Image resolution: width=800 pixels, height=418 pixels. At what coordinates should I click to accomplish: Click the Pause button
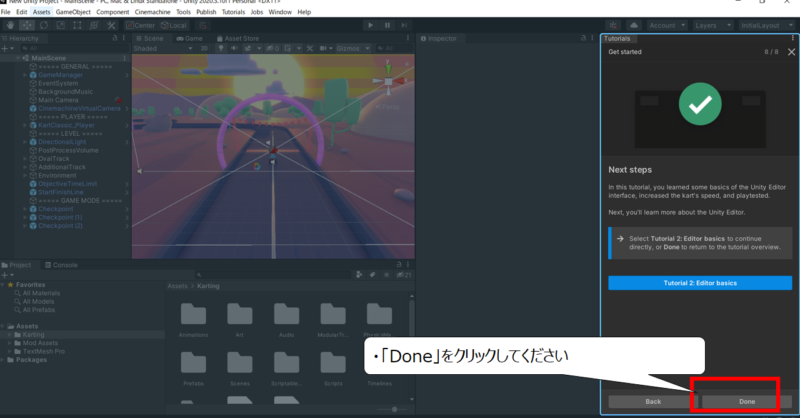click(387, 25)
